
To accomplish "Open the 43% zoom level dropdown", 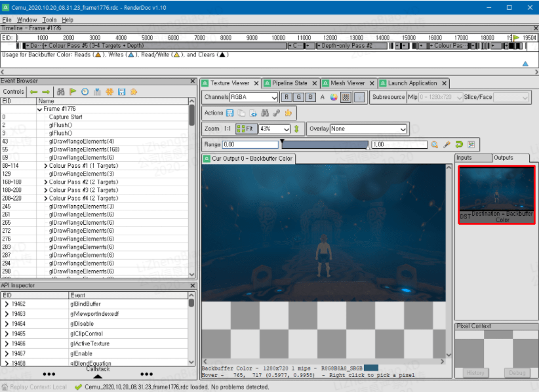I will pyautogui.click(x=274, y=129).
